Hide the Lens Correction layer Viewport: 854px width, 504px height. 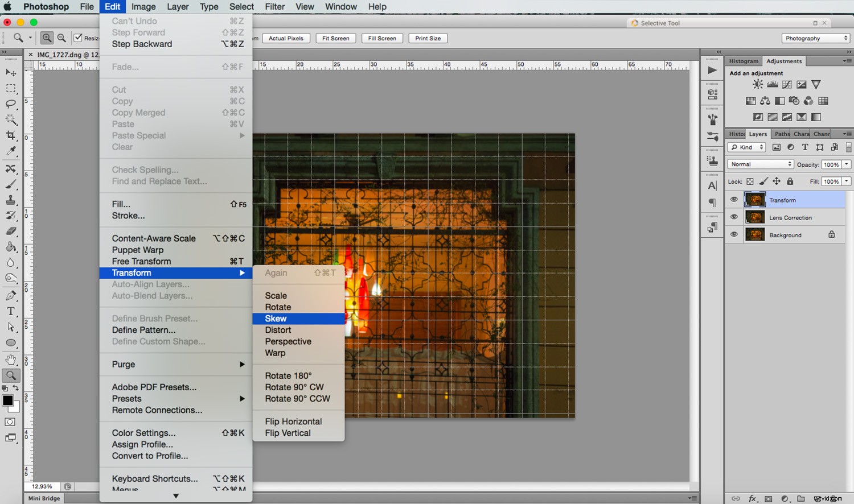734,217
